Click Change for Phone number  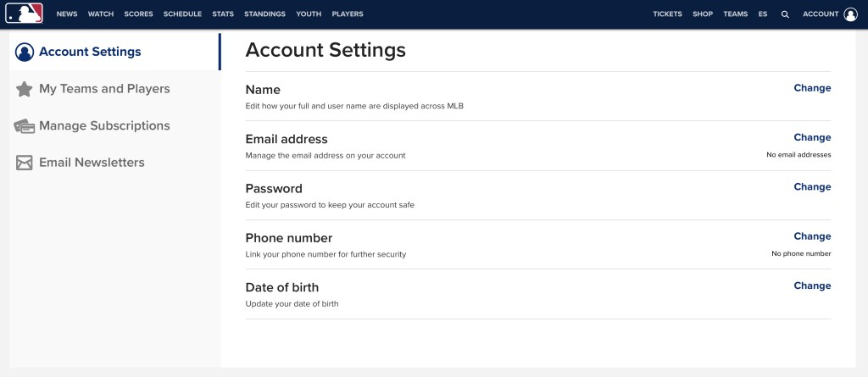[812, 236]
